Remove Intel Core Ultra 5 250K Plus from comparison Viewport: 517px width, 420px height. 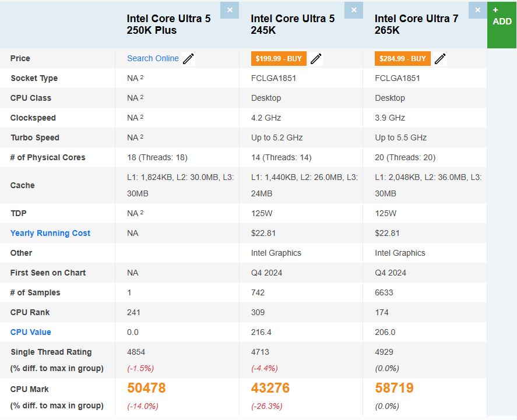point(230,10)
